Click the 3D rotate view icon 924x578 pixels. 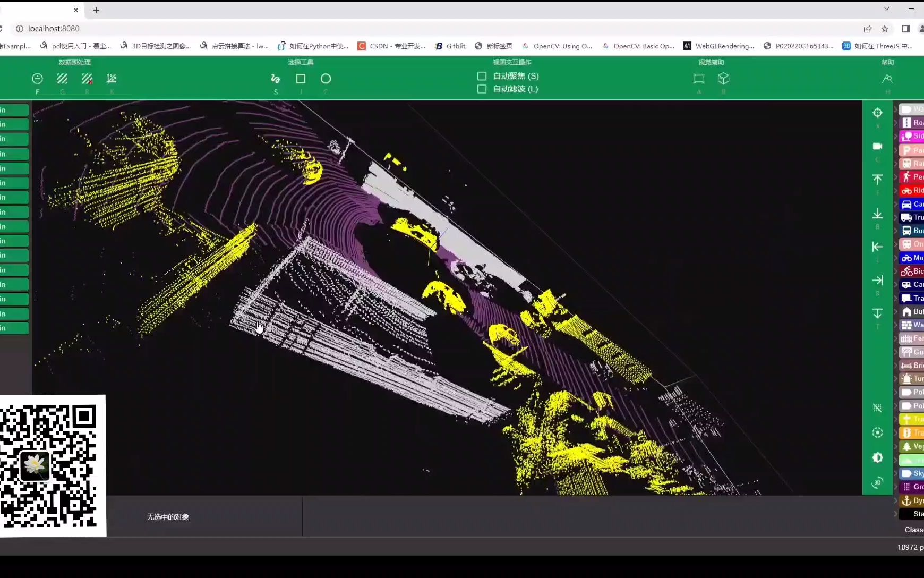[877, 482]
